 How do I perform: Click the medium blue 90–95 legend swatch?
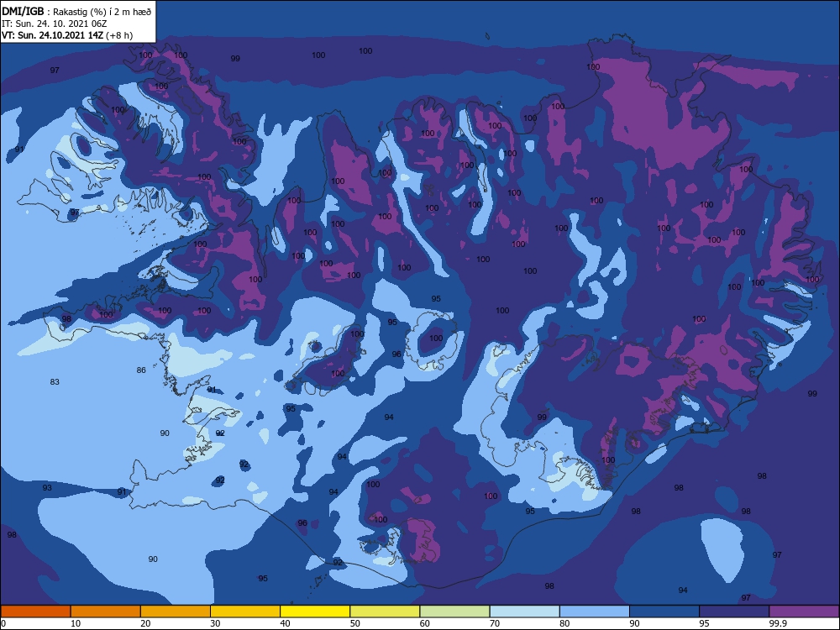point(664,612)
